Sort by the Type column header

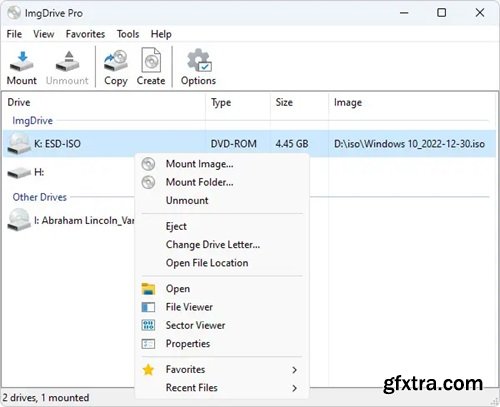(238, 102)
